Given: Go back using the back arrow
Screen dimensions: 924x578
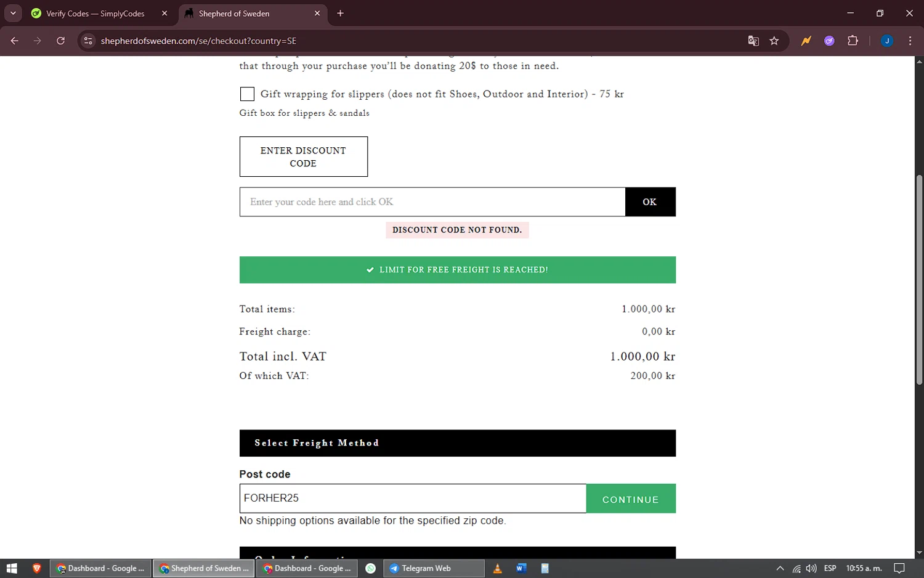Looking at the screenshot, I should tap(15, 41).
